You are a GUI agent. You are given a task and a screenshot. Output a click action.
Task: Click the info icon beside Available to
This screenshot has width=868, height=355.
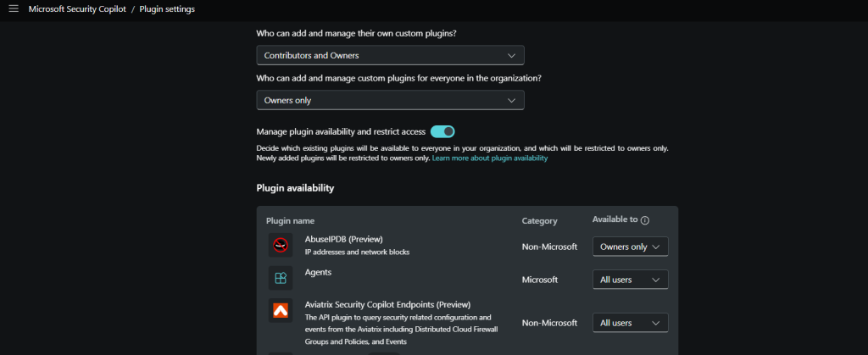pyautogui.click(x=645, y=220)
